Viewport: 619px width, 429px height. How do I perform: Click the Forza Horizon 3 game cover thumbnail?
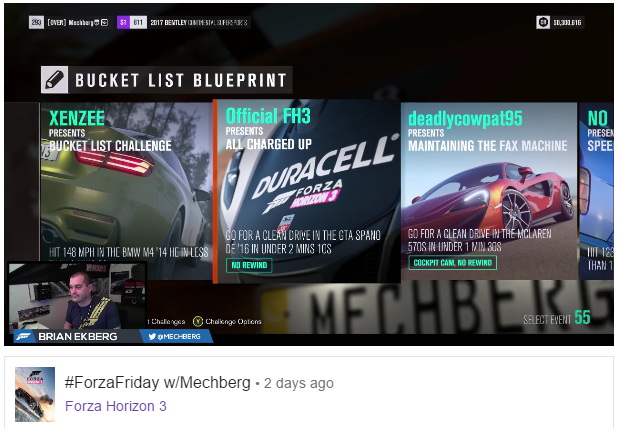pyautogui.click(x=35, y=394)
